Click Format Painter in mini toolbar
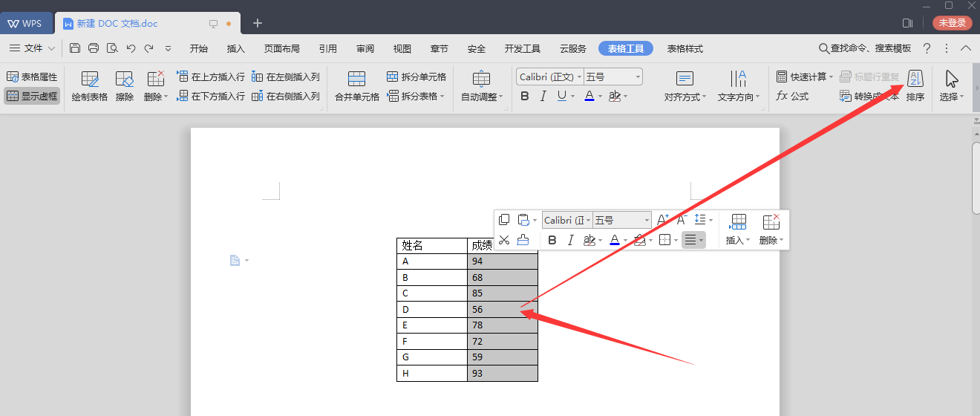Image resolution: width=980 pixels, height=416 pixels. [523, 239]
